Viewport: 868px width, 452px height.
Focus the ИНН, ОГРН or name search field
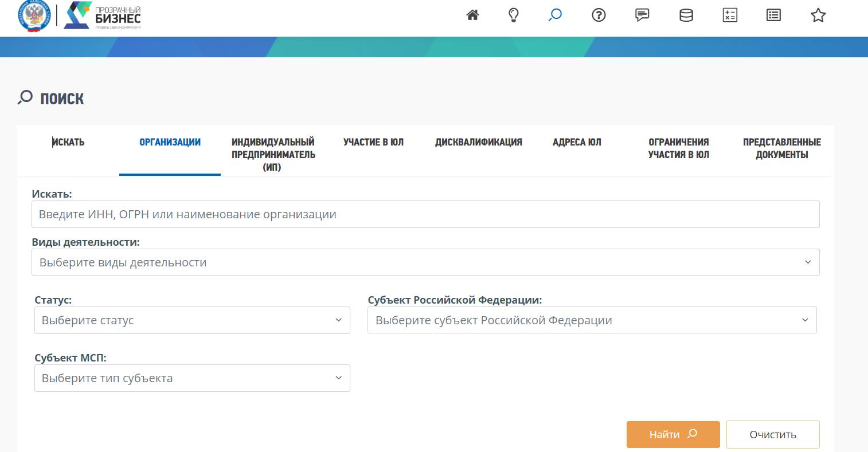(425, 214)
